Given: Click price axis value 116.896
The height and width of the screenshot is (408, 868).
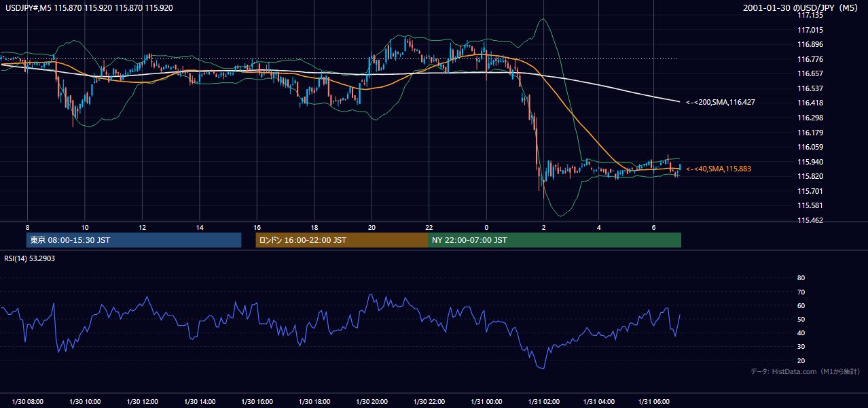Looking at the screenshot, I should click(810, 44).
